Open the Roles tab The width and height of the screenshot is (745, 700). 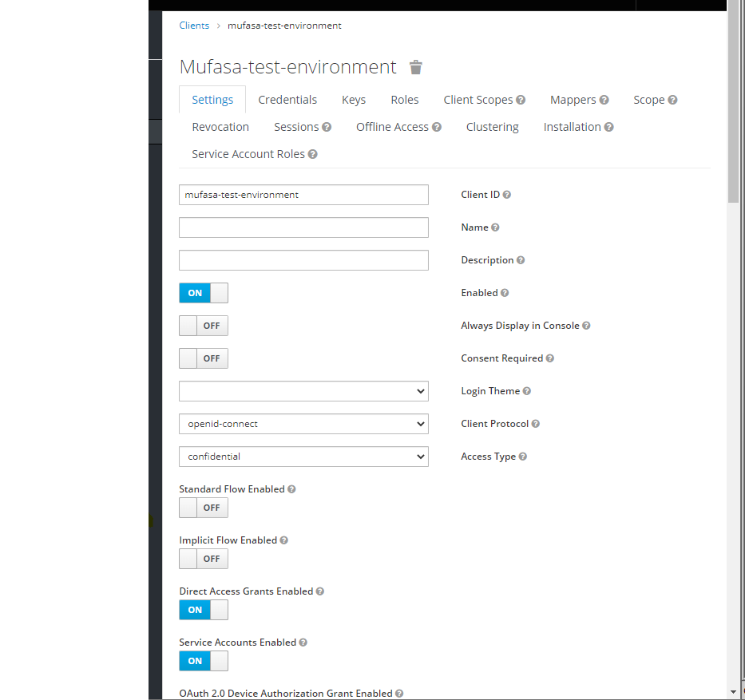coord(405,100)
